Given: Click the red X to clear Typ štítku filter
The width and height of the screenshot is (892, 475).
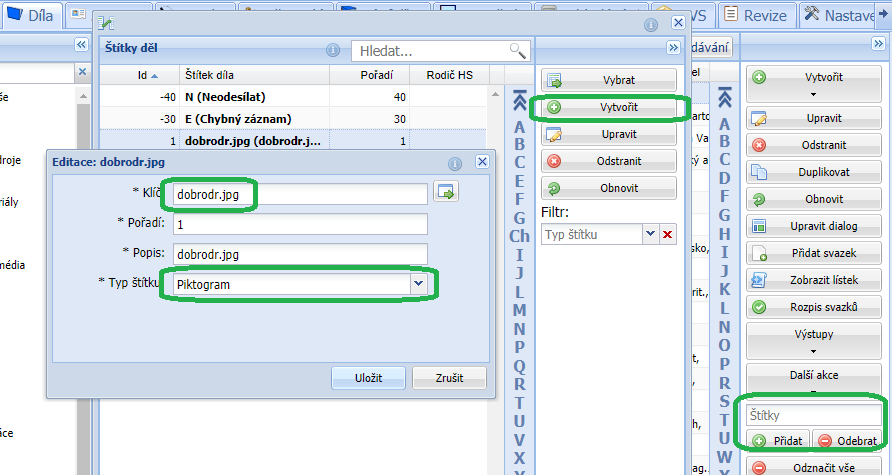Looking at the screenshot, I should coord(668,234).
